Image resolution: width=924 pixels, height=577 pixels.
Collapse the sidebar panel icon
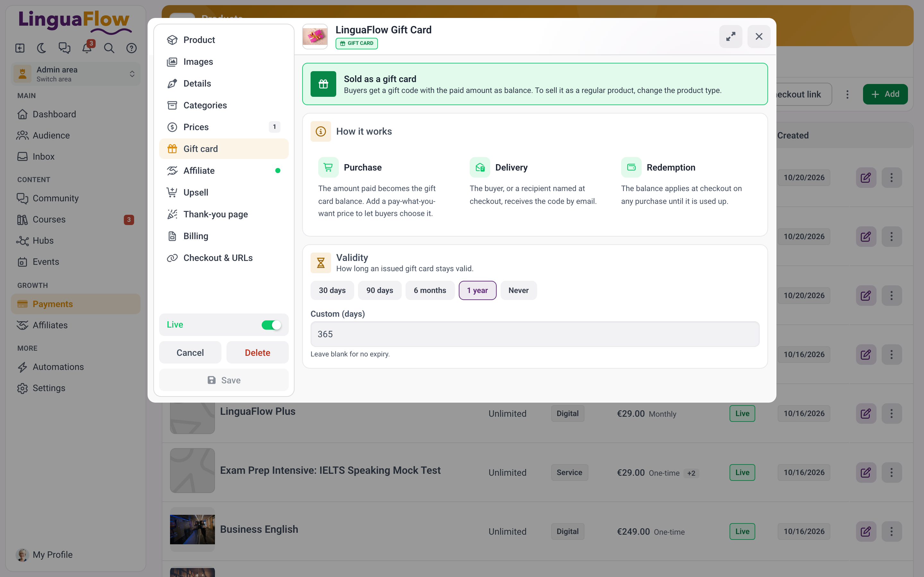[20, 48]
